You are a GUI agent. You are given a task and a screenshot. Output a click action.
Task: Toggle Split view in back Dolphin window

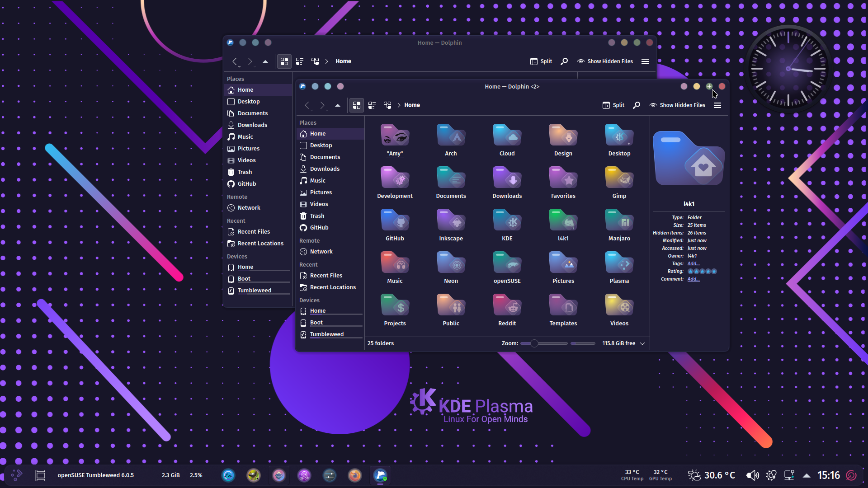point(541,61)
